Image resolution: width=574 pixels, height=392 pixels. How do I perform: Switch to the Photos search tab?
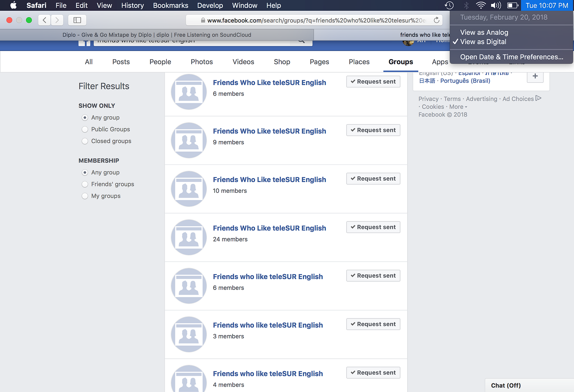point(202,62)
